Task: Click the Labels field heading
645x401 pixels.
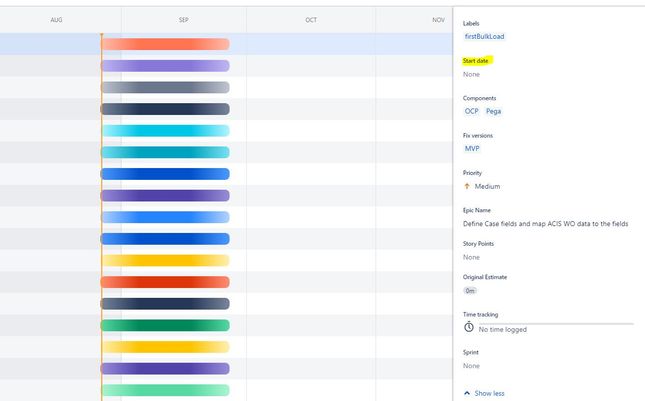Action: point(471,23)
